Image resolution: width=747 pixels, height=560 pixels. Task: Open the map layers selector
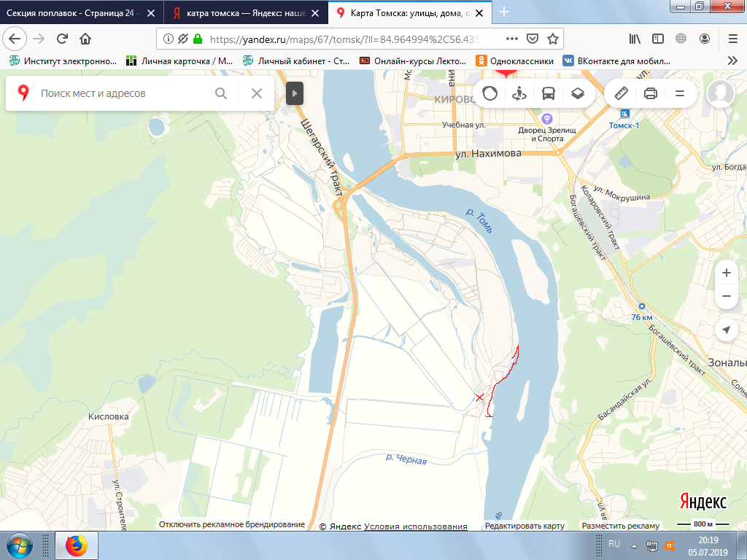pos(578,93)
